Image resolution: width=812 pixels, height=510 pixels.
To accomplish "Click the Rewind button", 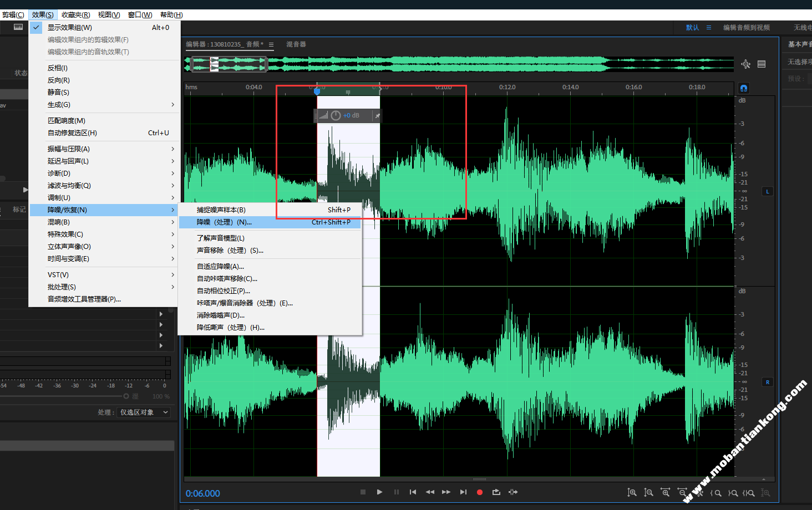I will pos(430,492).
